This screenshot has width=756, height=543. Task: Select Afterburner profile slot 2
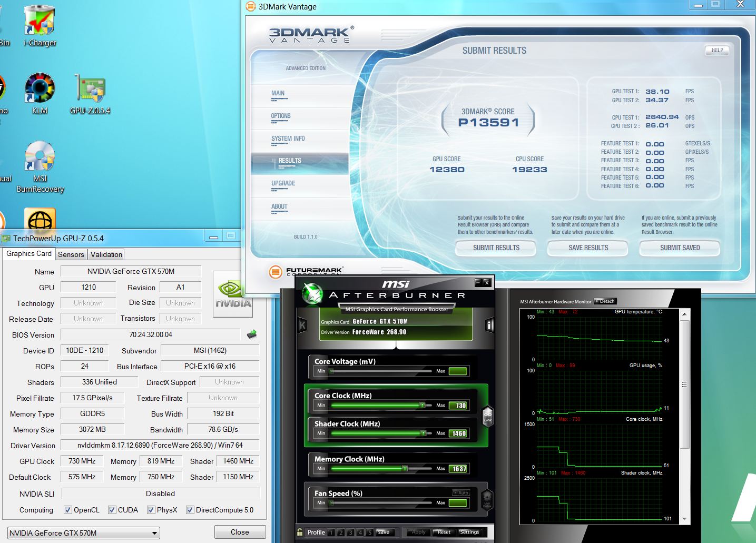pyautogui.click(x=341, y=532)
